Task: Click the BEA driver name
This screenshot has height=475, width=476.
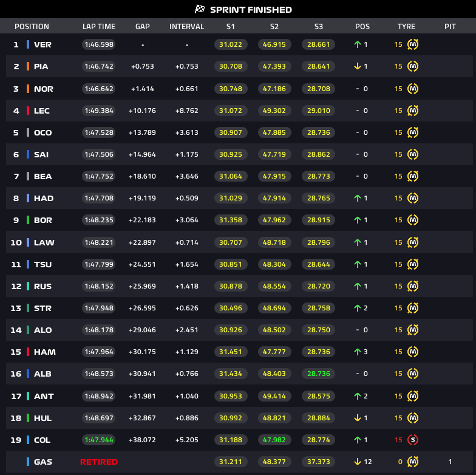Action: click(x=42, y=176)
